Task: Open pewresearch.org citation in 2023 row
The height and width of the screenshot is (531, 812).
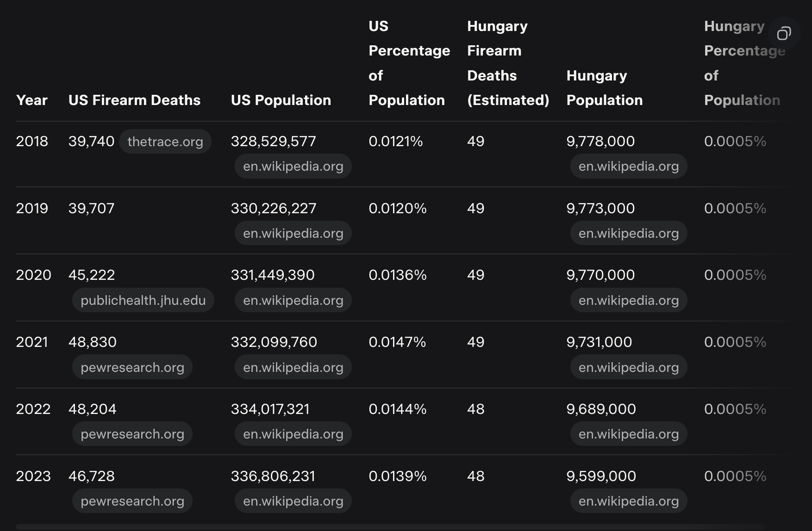Action: tap(132, 501)
